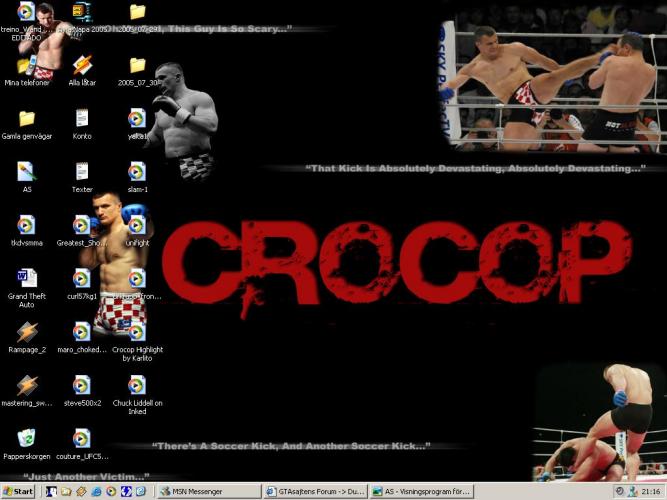Click the Start button
Image resolution: width=667 pixels, height=500 pixels.
point(19,492)
